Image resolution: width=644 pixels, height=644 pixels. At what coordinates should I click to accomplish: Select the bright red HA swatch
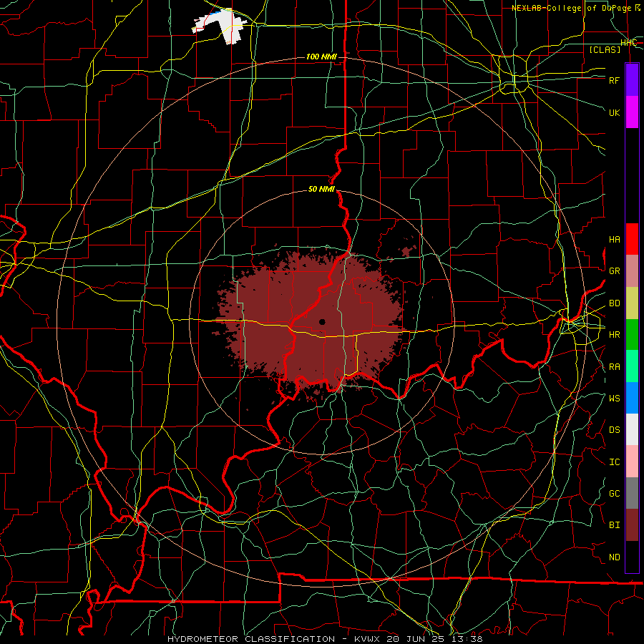click(x=632, y=239)
